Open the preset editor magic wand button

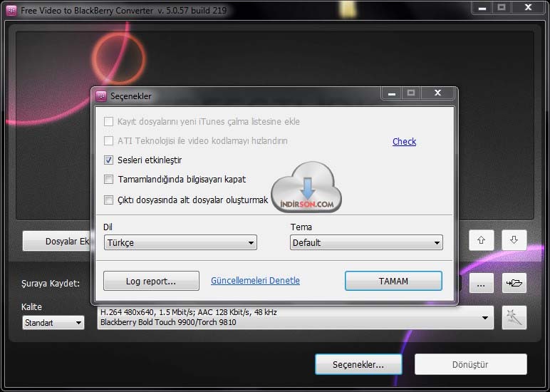click(514, 318)
